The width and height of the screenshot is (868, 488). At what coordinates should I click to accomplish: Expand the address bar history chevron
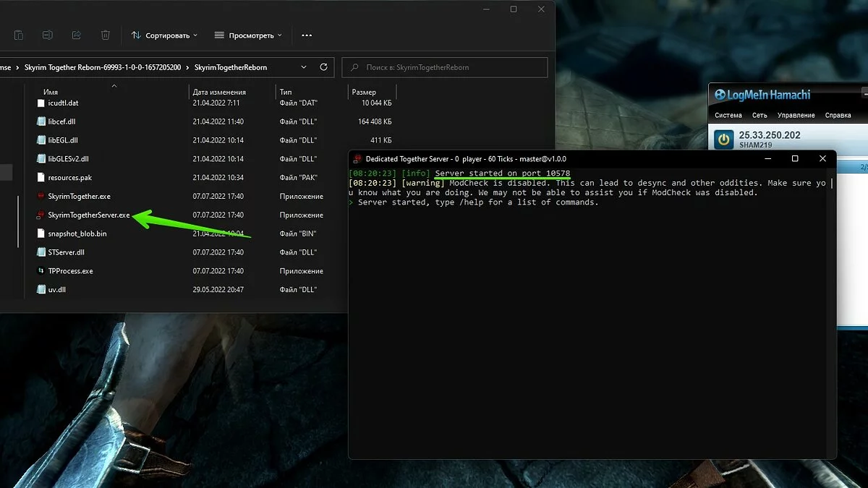click(x=303, y=67)
